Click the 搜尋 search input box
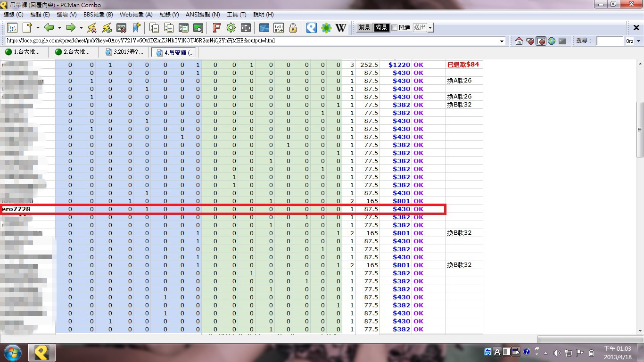644x362 pixels. click(610, 41)
